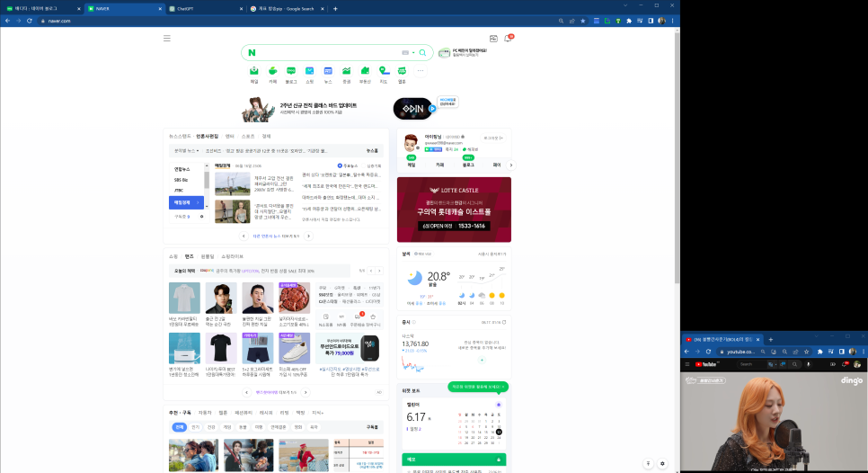This screenshot has height=473, width=868.
Task: Play the ODIN ad video button
Action: pyautogui.click(x=432, y=109)
